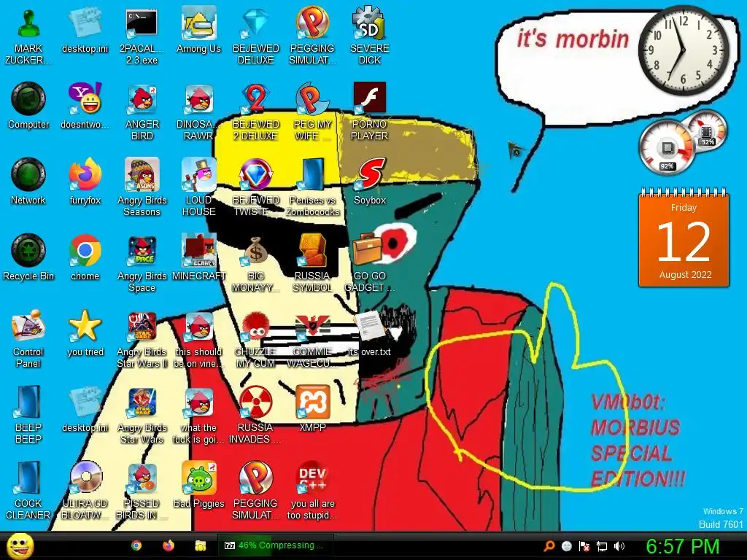Open the file explorer folder on taskbar
747x560 pixels.
coord(200,545)
